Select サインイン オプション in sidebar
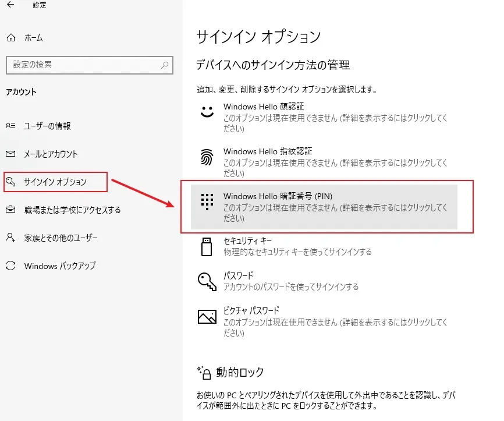504x421 pixels. pyautogui.click(x=55, y=182)
